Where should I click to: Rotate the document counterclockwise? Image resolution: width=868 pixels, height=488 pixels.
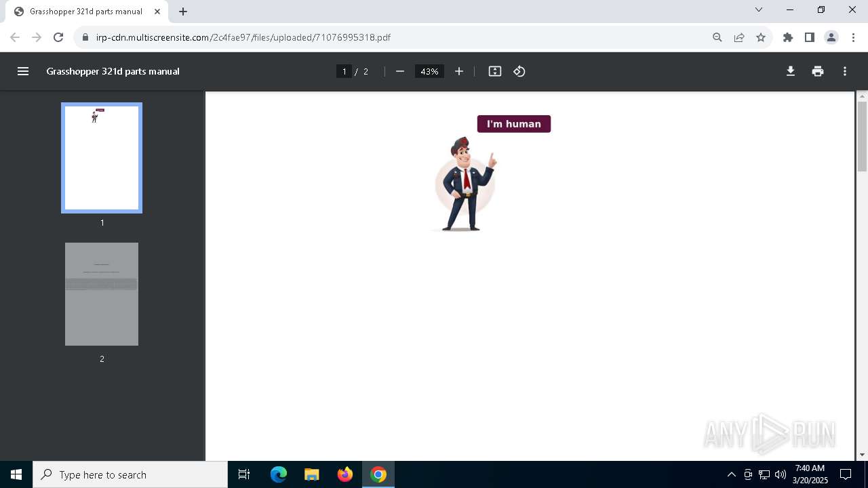[519, 71]
